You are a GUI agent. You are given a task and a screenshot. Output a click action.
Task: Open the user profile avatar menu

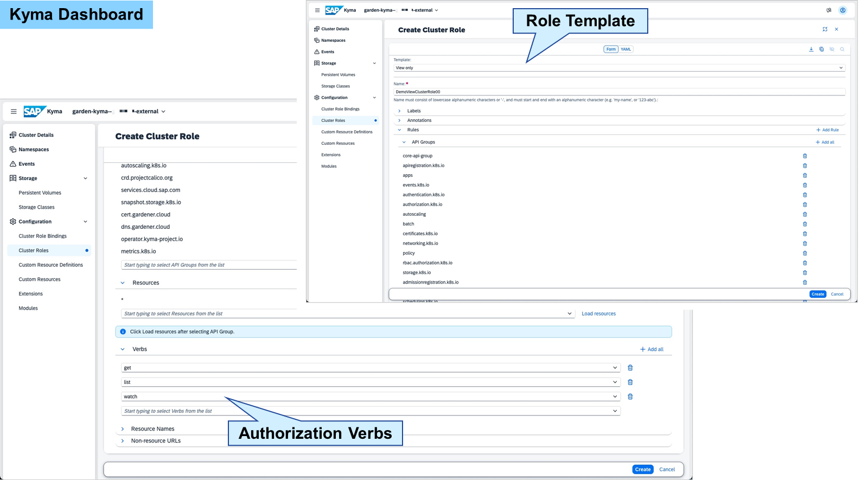coord(843,10)
